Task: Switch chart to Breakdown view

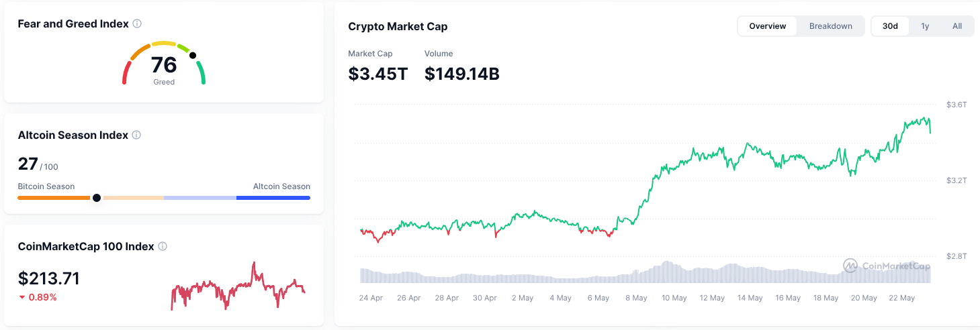Action: (x=830, y=26)
